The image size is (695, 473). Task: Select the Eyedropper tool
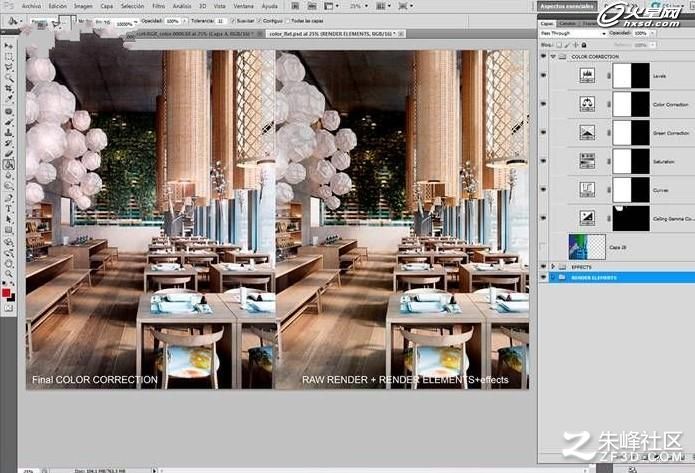point(8,98)
